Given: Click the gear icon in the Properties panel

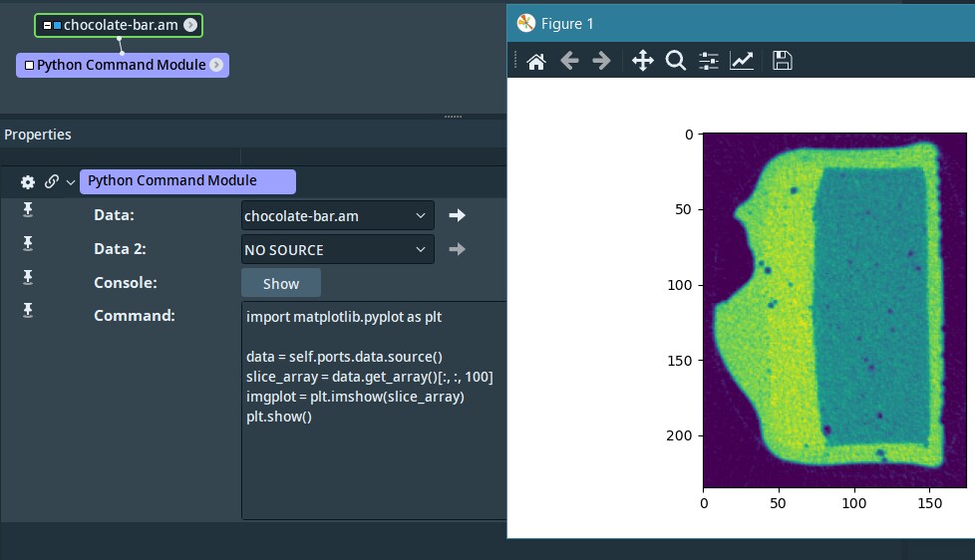Looking at the screenshot, I should click(28, 181).
